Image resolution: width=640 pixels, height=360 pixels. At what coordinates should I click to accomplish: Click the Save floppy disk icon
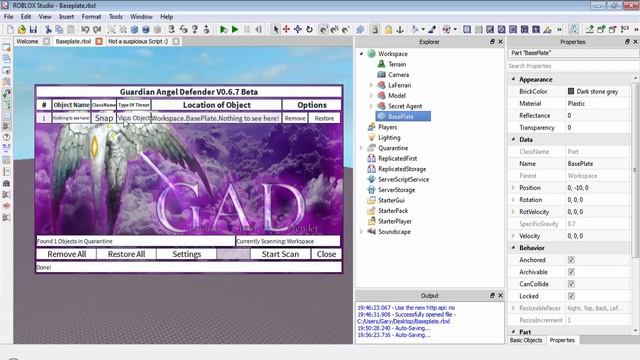[33, 29]
